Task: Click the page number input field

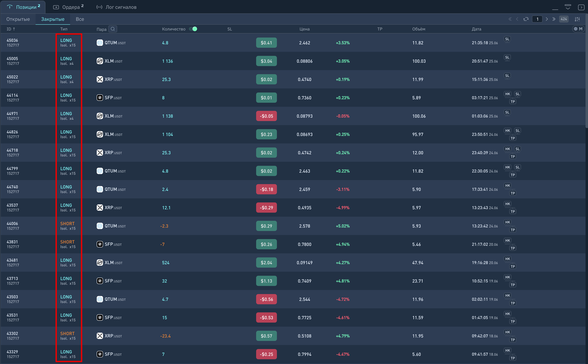Action: click(537, 19)
